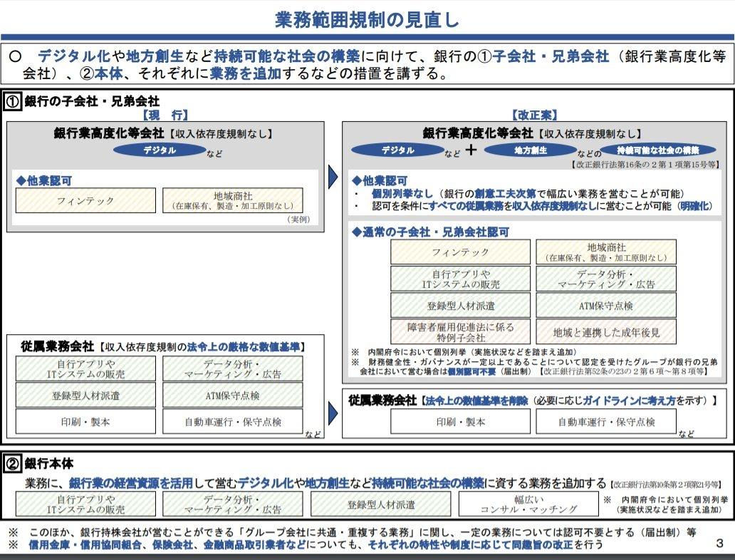
Task: Select the bullet line starting "認可を条件に"
Action: (534, 205)
